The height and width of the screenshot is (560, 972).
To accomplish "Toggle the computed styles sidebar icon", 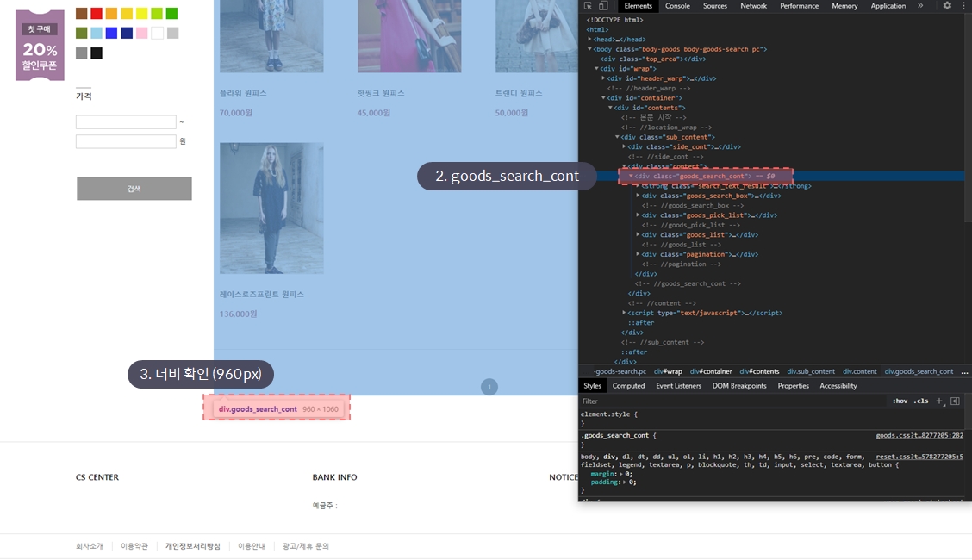I will (955, 401).
